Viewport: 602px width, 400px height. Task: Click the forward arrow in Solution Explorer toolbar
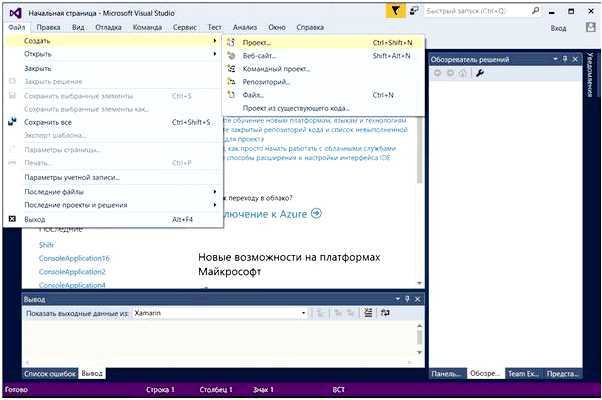pyautogui.click(x=450, y=73)
